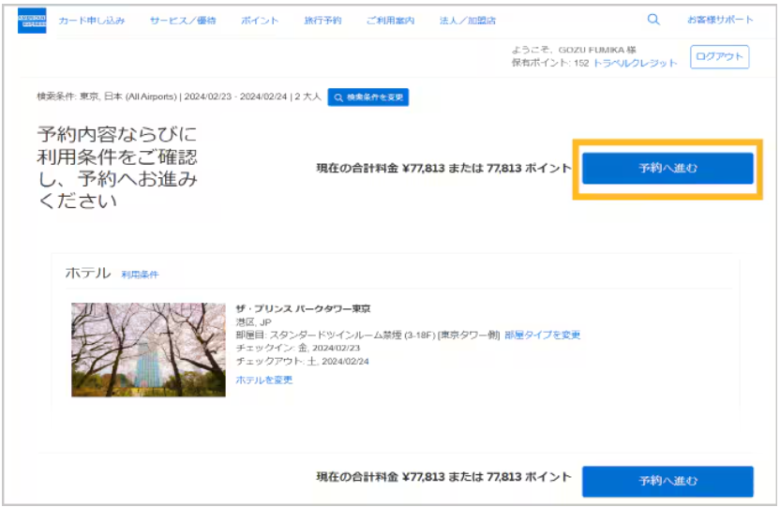Open the ご利用案内 menu
780x507 pixels.
click(390, 20)
